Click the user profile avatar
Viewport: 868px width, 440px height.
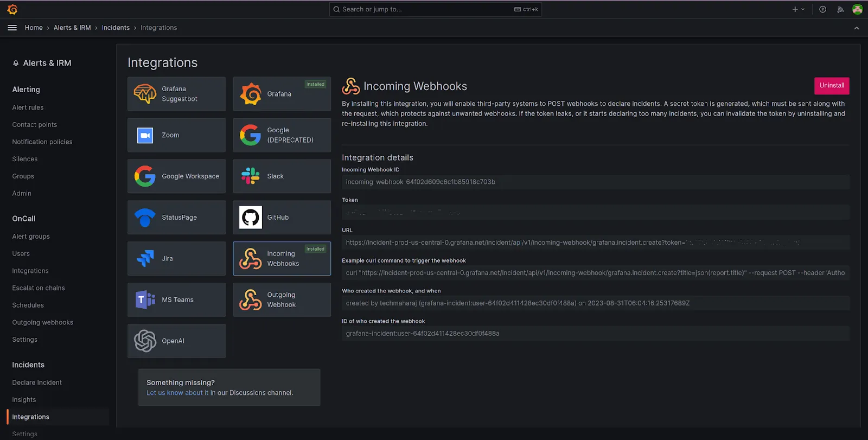pos(857,9)
